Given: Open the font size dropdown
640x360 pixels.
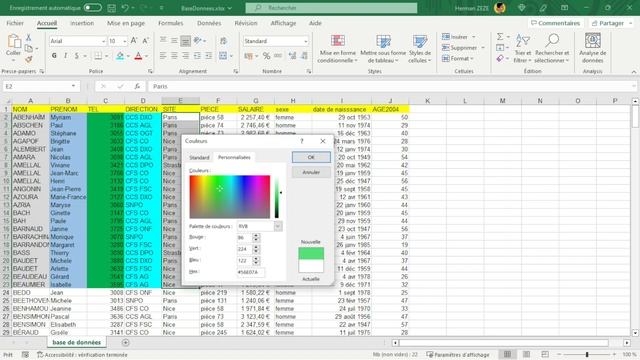Looking at the screenshot, I should pyautogui.click(x=124, y=41).
